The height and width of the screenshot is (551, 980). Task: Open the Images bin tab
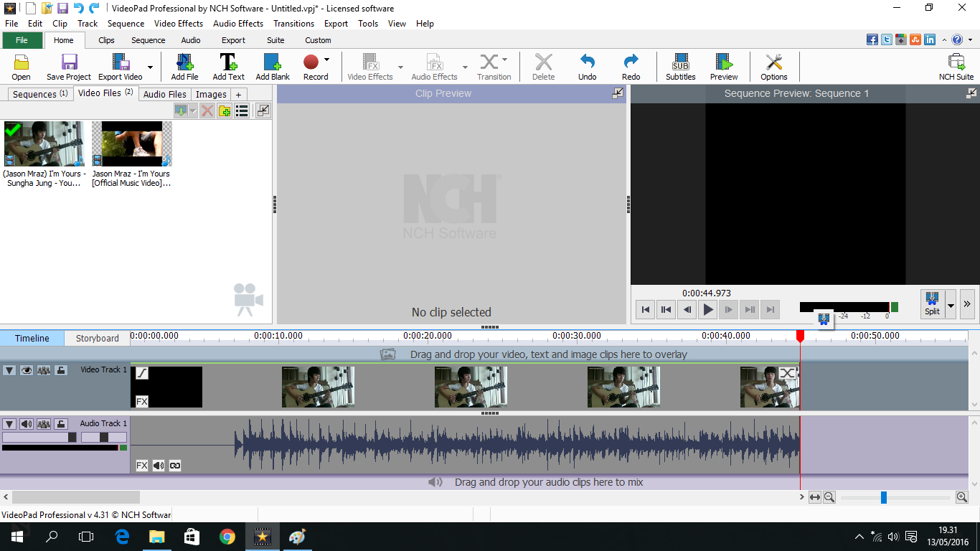(211, 94)
